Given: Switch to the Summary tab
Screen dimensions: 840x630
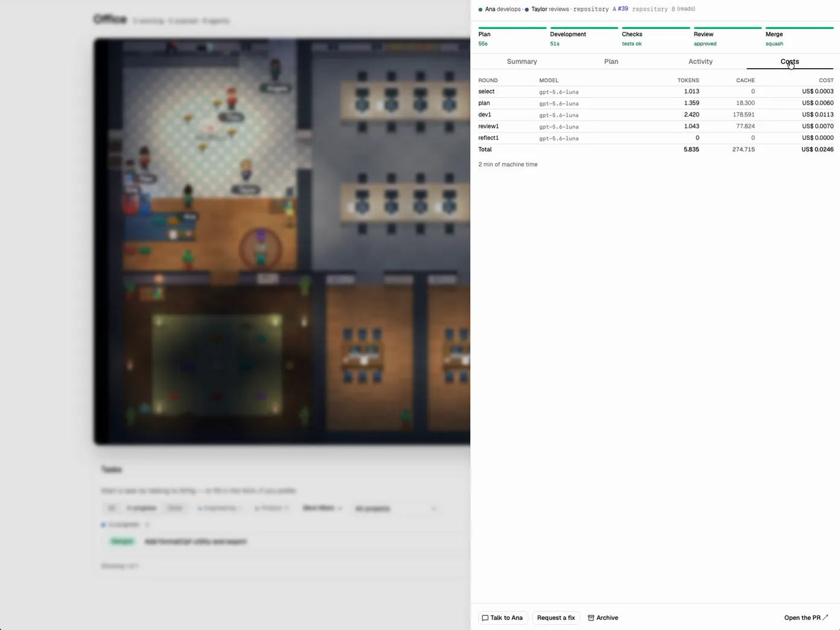Looking at the screenshot, I should click(x=521, y=62).
